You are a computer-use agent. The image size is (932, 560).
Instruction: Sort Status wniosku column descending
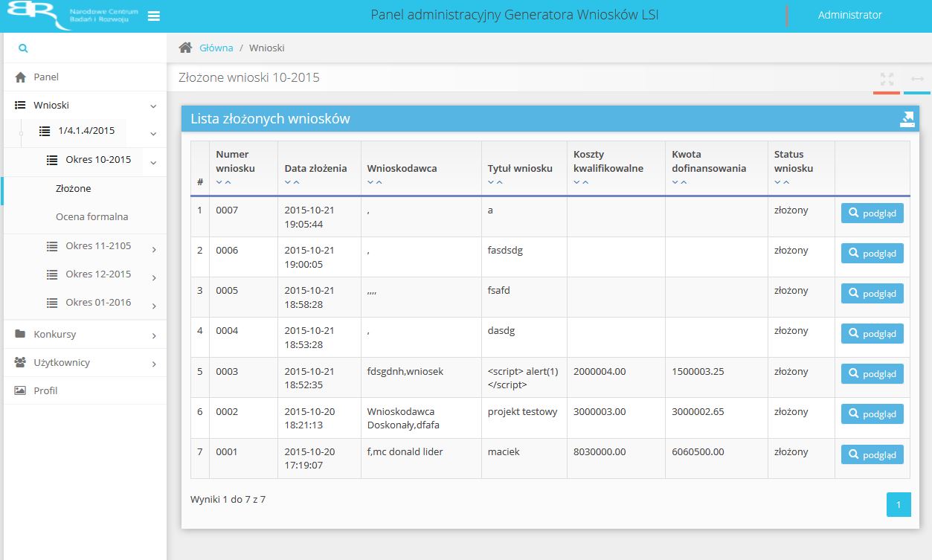coord(777,182)
